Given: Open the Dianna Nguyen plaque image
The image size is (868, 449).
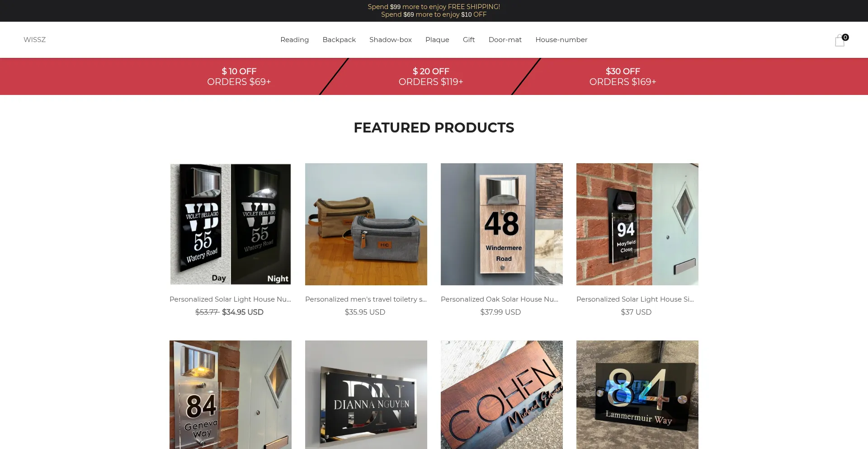Looking at the screenshot, I should pos(366,395).
